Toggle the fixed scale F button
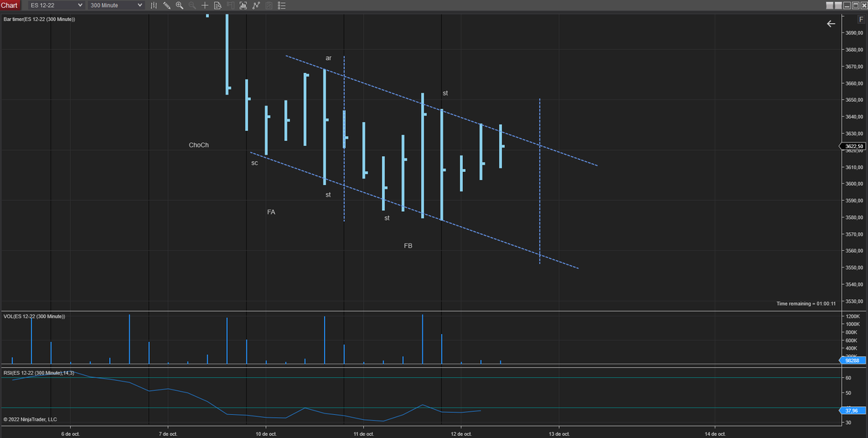The width and height of the screenshot is (868, 438). coord(861,20)
